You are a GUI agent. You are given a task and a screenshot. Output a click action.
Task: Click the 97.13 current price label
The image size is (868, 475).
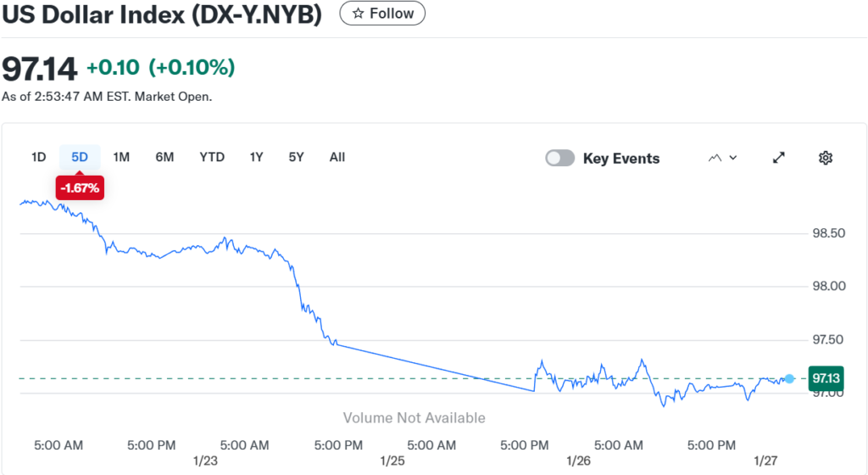coord(826,378)
